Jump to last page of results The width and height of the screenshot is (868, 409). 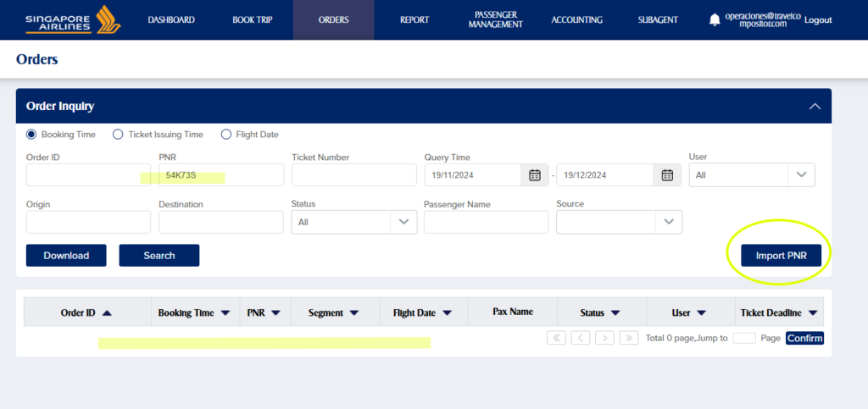pyautogui.click(x=628, y=338)
